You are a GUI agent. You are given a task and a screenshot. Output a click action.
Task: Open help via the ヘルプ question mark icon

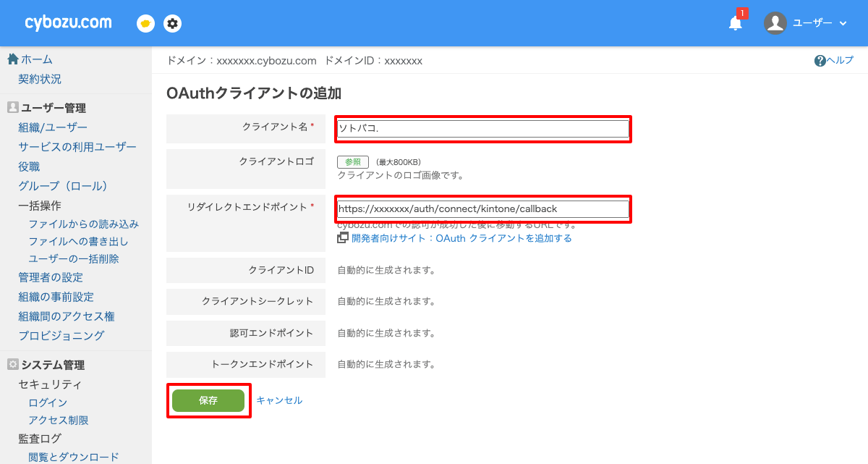click(820, 61)
